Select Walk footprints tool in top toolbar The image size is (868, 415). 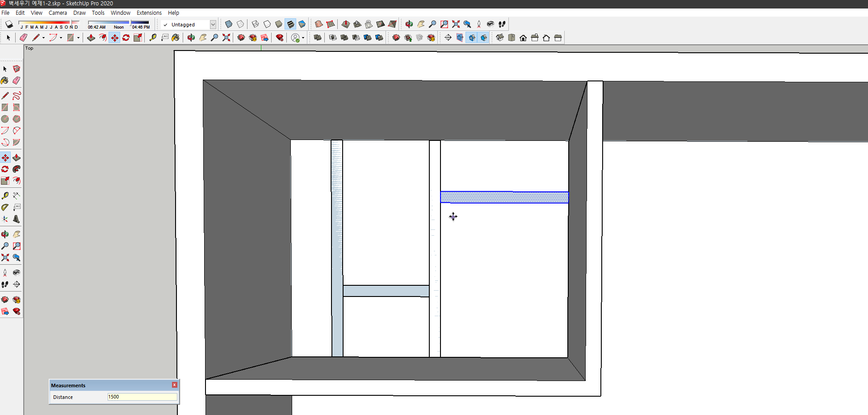pyautogui.click(x=502, y=24)
